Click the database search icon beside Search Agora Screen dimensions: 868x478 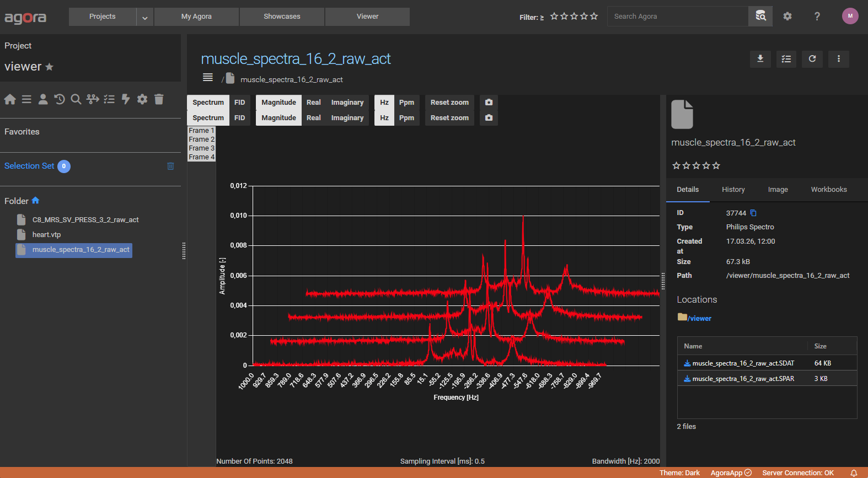click(760, 16)
